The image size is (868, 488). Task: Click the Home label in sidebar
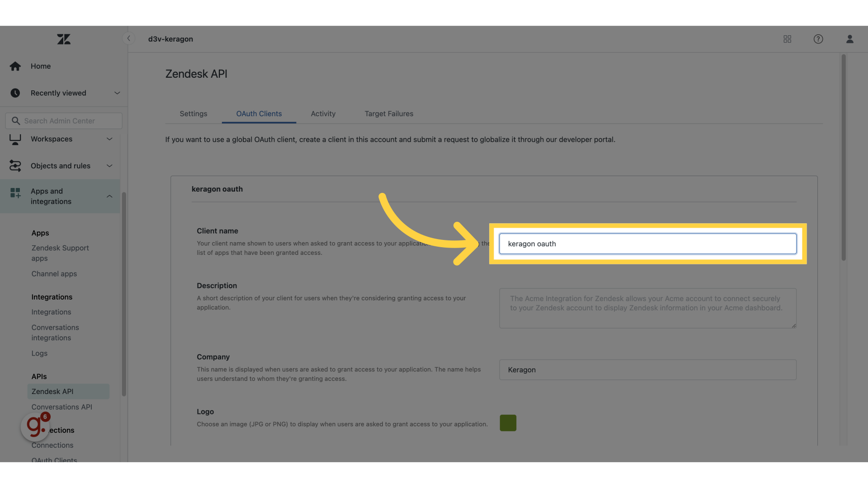pyautogui.click(x=41, y=66)
